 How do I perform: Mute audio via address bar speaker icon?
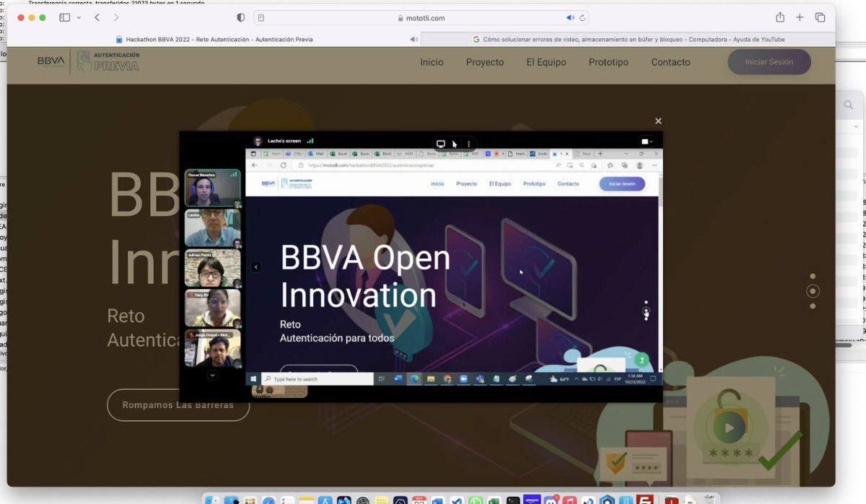570,17
